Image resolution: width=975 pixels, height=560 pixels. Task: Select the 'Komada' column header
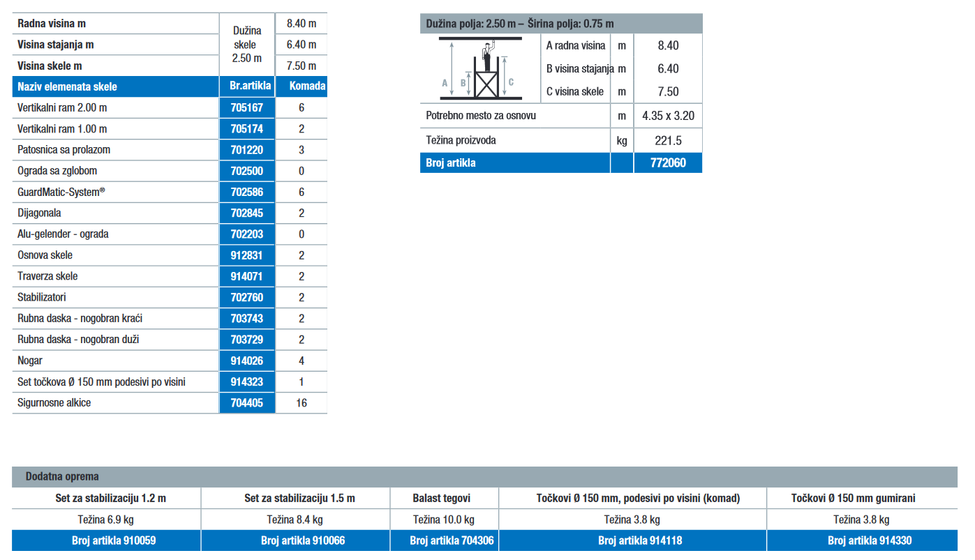point(302,87)
